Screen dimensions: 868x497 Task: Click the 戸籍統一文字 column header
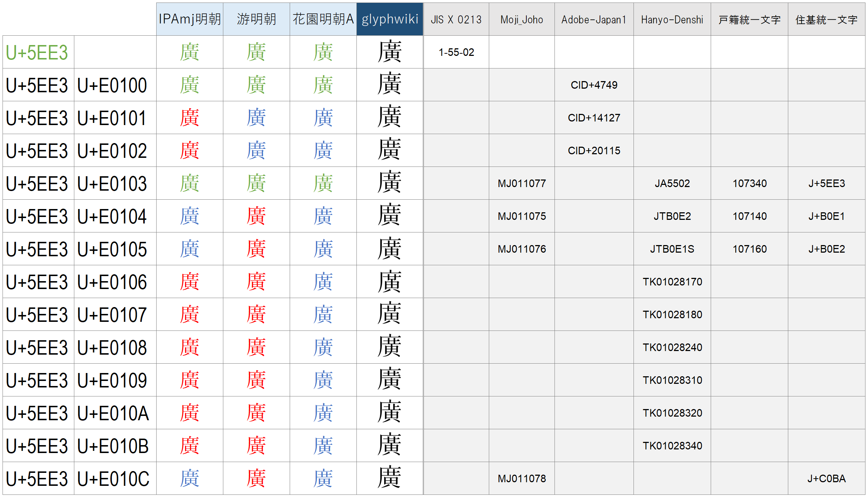click(x=749, y=19)
